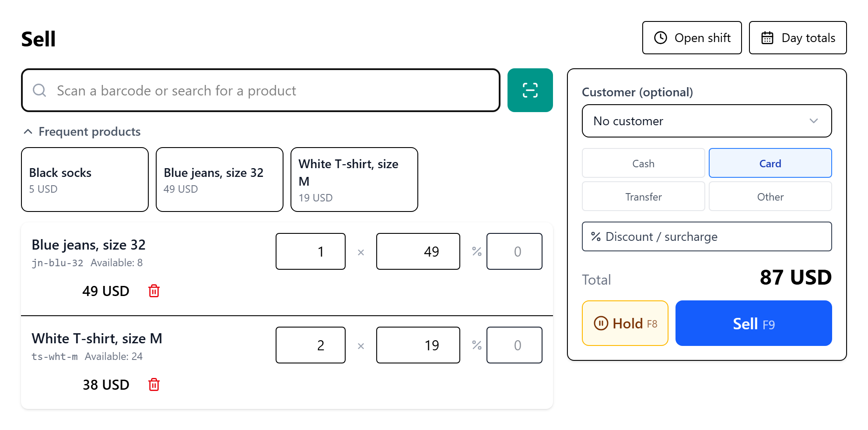This screenshot has height=430, width=868.
Task: Click the percent icon in Blue jeans row
Action: [477, 251]
